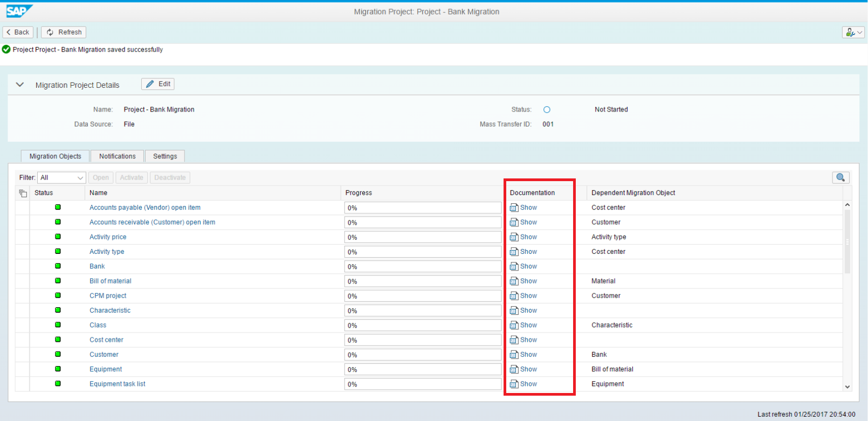This screenshot has height=421, width=868.
Task: Click table scrollbar down arrow
Action: click(848, 387)
